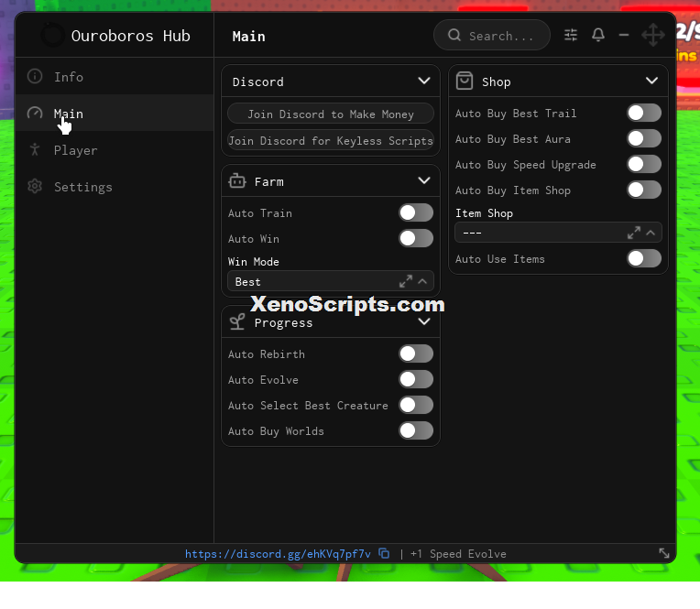Viewport: 700px width, 609px height.
Task: Click the Shop bag icon
Action: click(465, 82)
